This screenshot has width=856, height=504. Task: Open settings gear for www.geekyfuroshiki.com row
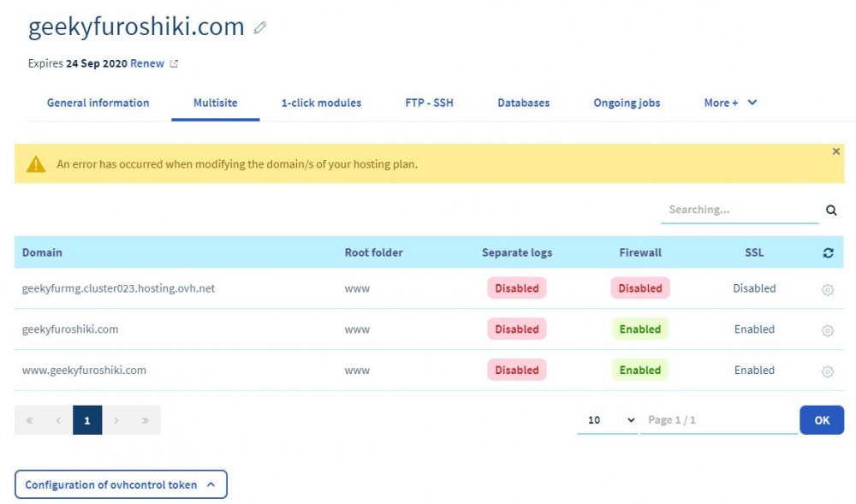(827, 371)
